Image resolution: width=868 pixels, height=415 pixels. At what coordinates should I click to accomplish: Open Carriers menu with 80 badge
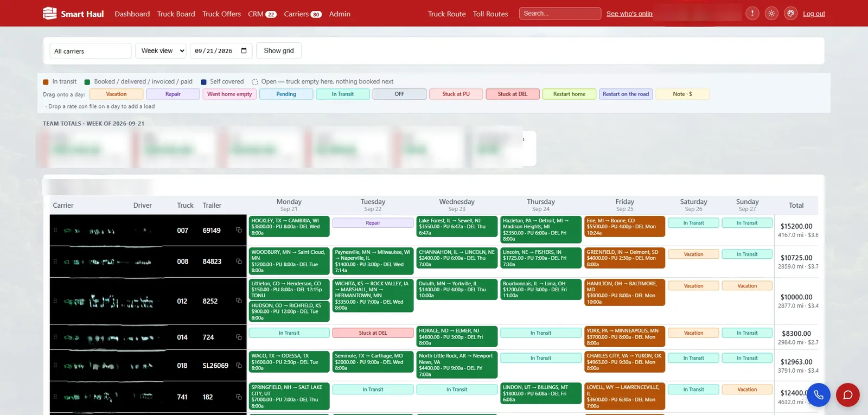click(303, 14)
